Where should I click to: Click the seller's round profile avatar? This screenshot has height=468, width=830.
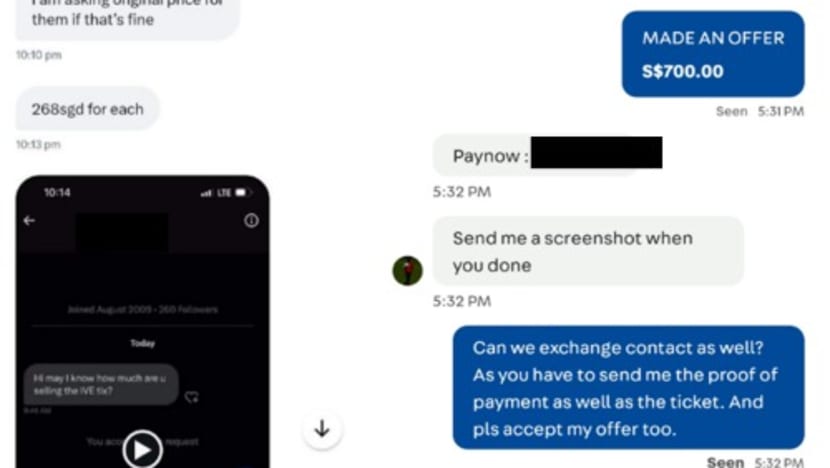[x=408, y=271]
